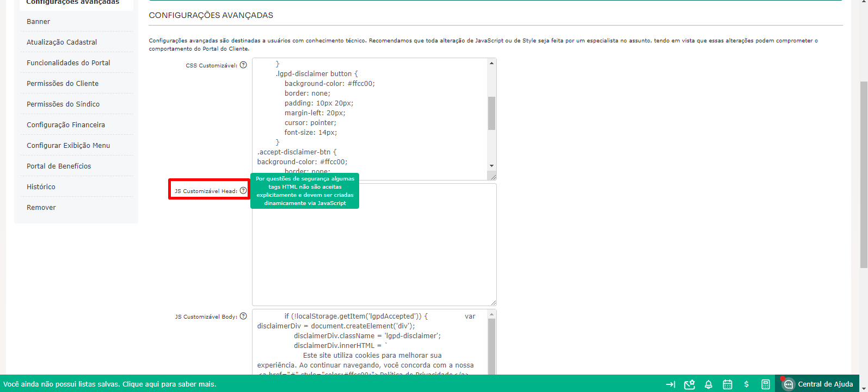This screenshot has width=868, height=392.
Task: Click the CSS textarea scroll up arrow
Action: pyautogui.click(x=491, y=63)
